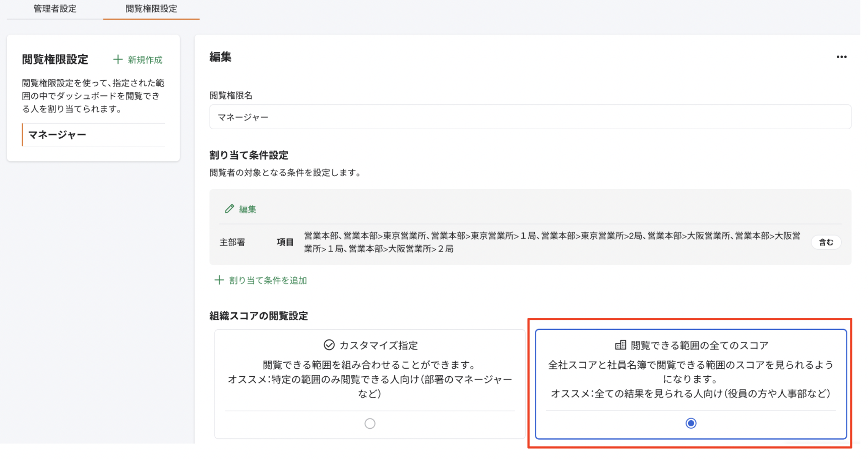The height and width of the screenshot is (459, 868).
Task: Click the plus icon beside 割り当て条件を追加
Action: (x=219, y=280)
